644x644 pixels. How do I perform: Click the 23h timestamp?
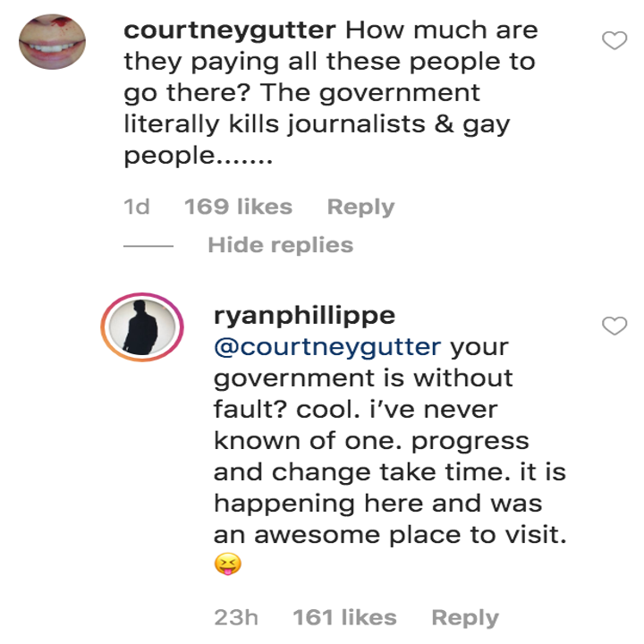click(236, 617)
